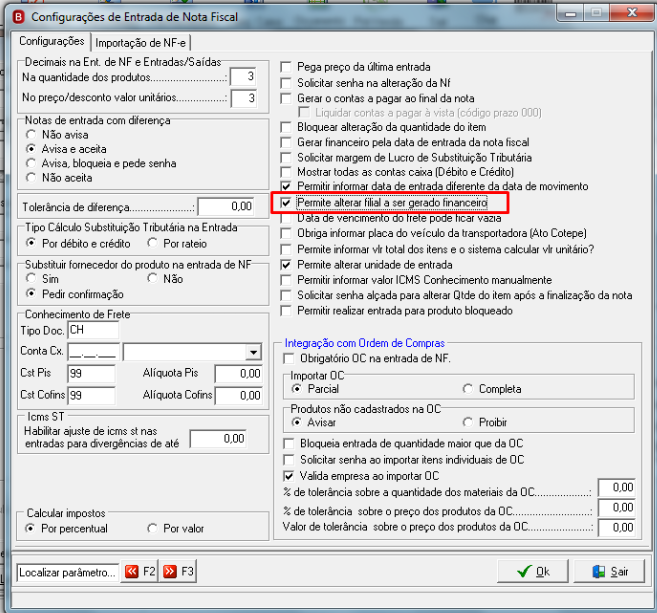Check Obriga informar placa do veículo da transportadora
Screen dimensions: 657x613
point(286,233)
